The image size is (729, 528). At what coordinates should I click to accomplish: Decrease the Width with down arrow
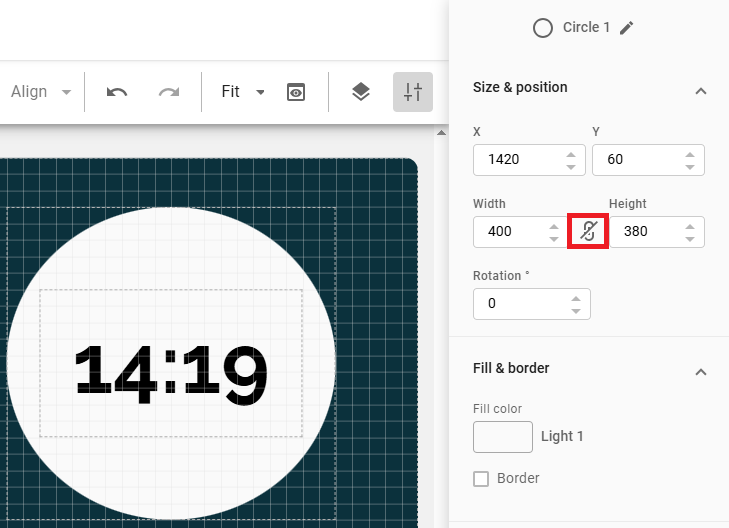pos(553,238)
